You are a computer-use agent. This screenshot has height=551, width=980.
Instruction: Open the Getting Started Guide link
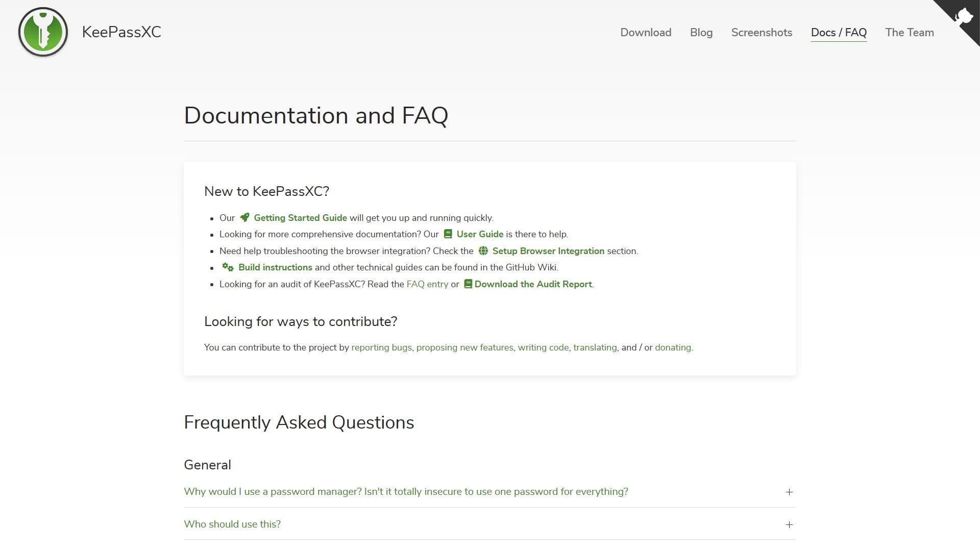click(300, 218)
